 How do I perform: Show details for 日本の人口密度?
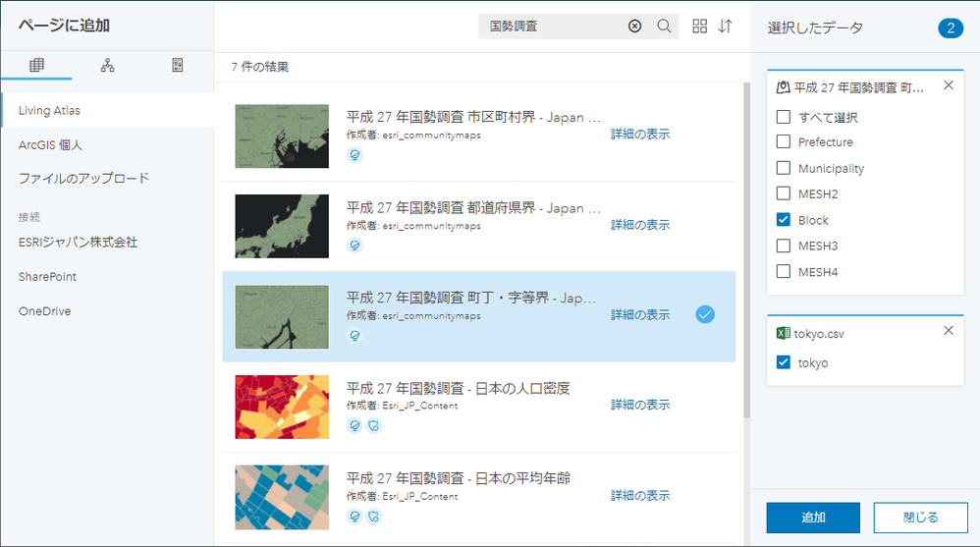coord(640,405)
